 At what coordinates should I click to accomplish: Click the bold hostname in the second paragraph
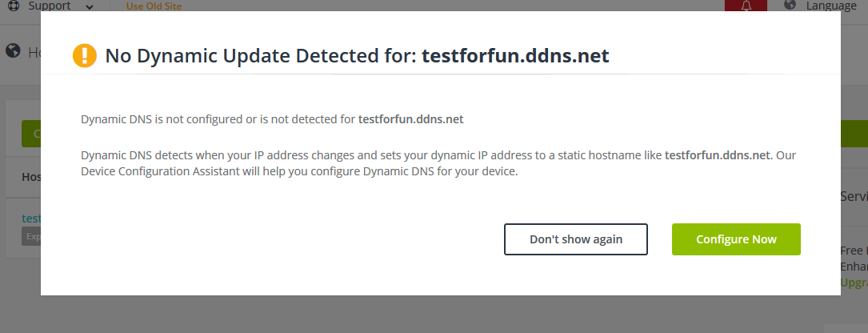pyautogui.click(x=717, y=155)
